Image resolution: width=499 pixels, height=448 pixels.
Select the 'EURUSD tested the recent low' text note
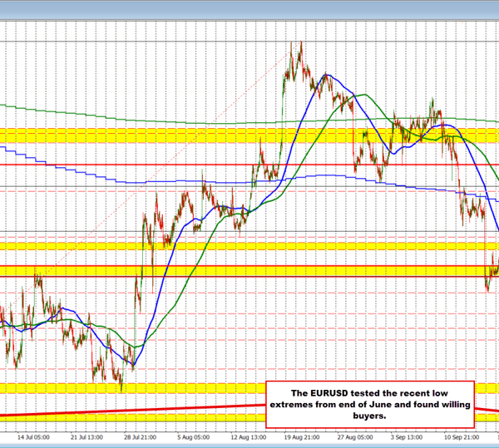pos(370,405)
